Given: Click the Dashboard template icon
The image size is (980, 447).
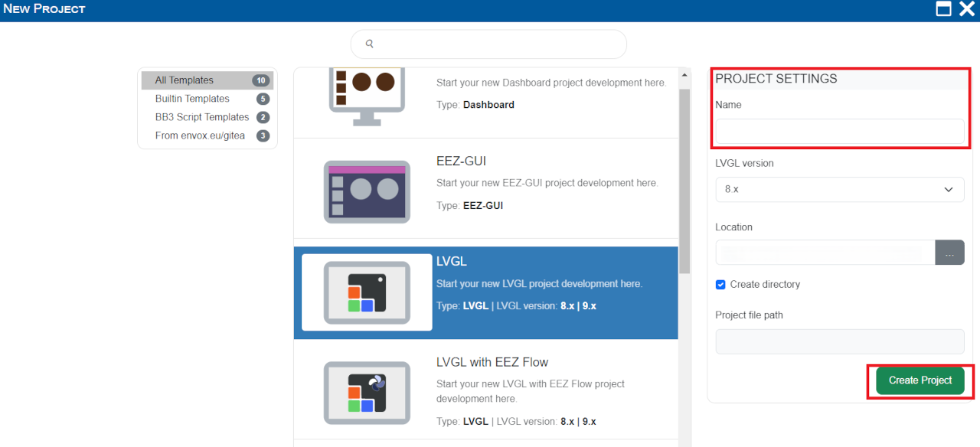Looking at the screenshot, I should tap(367, 93).
